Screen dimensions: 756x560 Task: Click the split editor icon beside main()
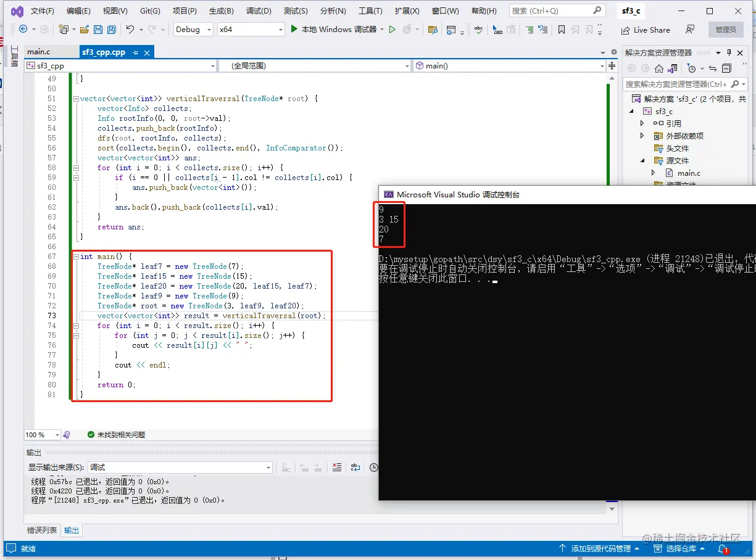pyautogui.click(x=612, y=65)
